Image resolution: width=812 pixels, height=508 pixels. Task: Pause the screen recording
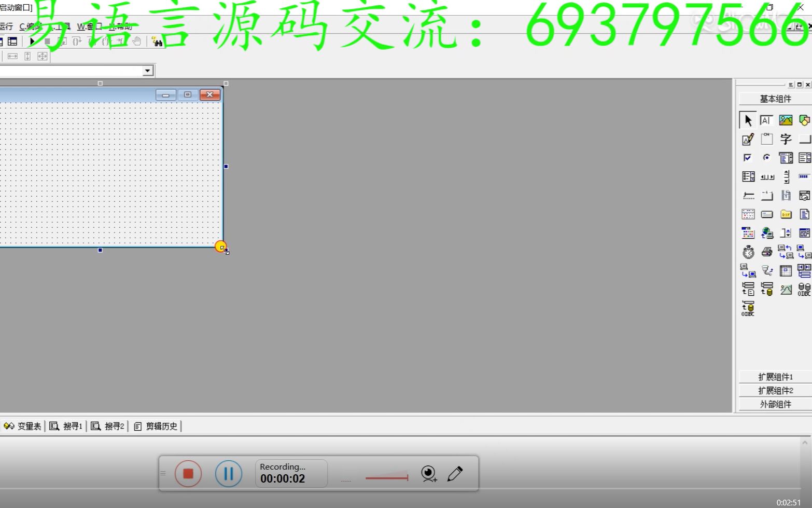point(229,473)
